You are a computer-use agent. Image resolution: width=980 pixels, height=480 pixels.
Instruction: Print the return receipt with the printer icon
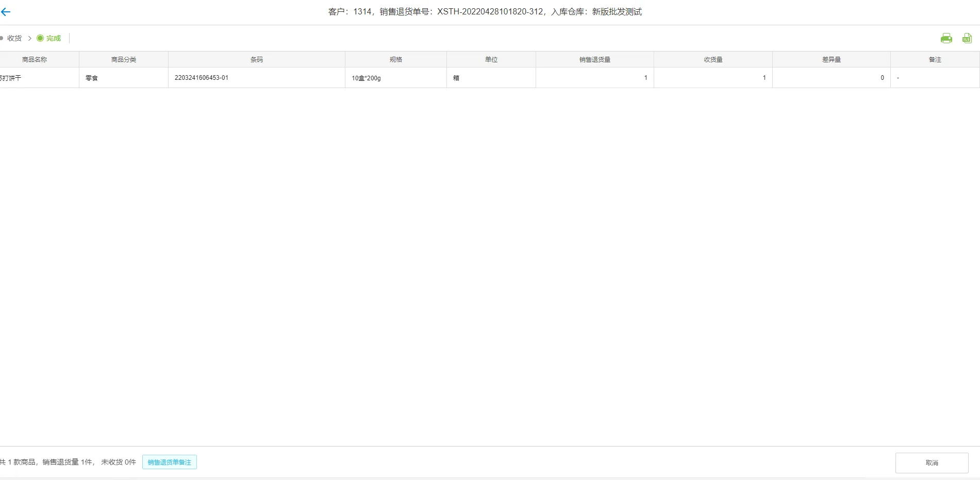[x=946, y=38]
